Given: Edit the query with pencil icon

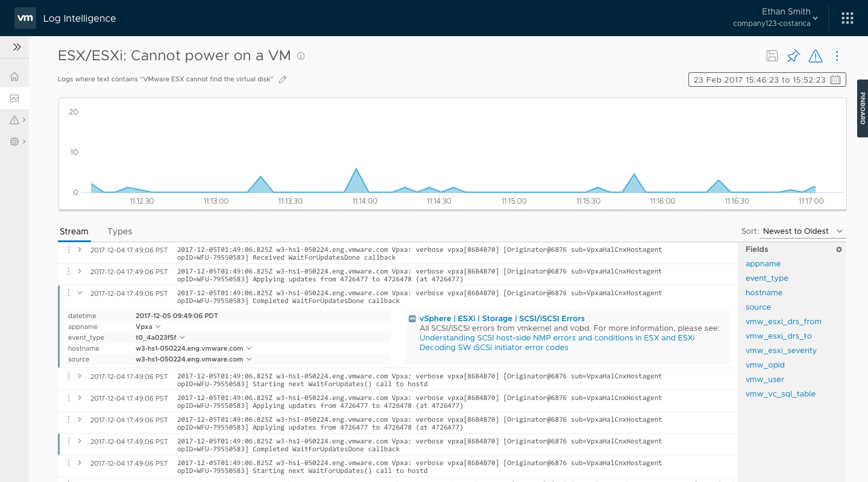Looking at the screenshot, I should pyautogui.click(x=283, y=80).
